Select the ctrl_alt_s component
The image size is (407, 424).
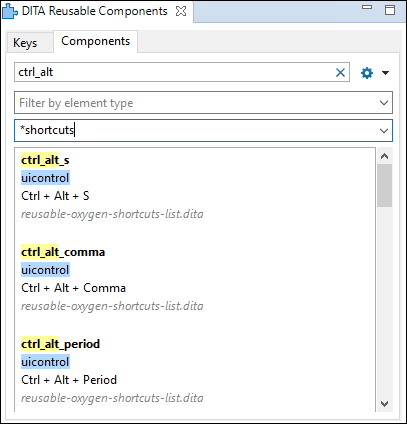[45, 160]
